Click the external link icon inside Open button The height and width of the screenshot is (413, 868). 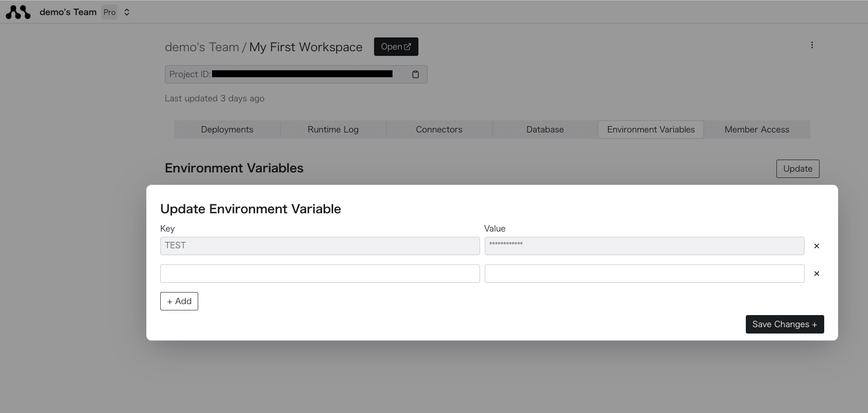point(407,46)
